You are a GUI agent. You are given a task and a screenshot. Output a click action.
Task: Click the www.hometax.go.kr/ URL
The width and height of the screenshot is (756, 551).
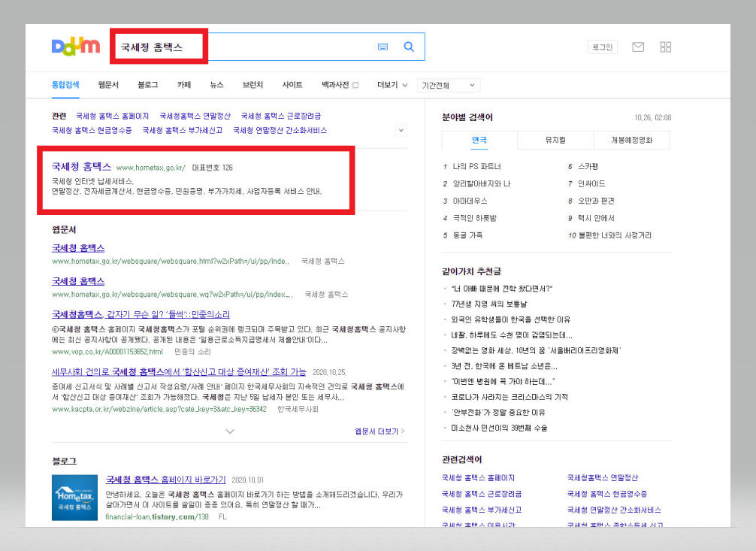point(151,168)
